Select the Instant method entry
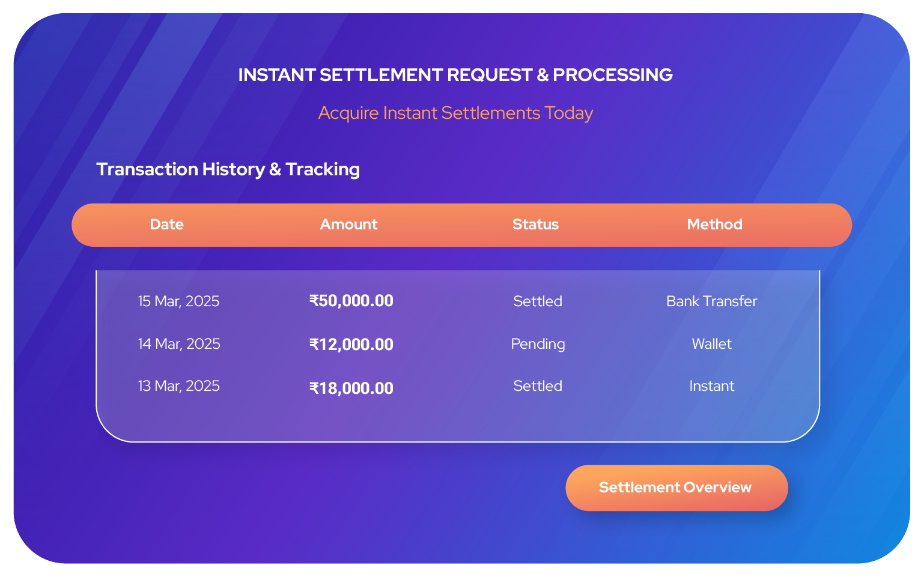The image size is (924, 577). [711, 386]
